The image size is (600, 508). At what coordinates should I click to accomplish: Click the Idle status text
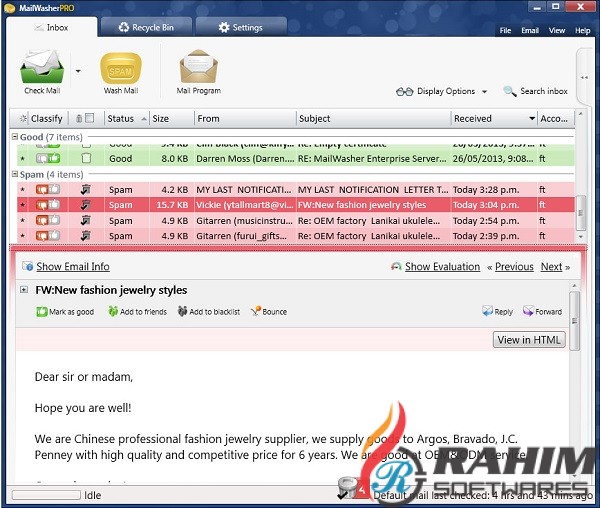[x=93, y=495]
